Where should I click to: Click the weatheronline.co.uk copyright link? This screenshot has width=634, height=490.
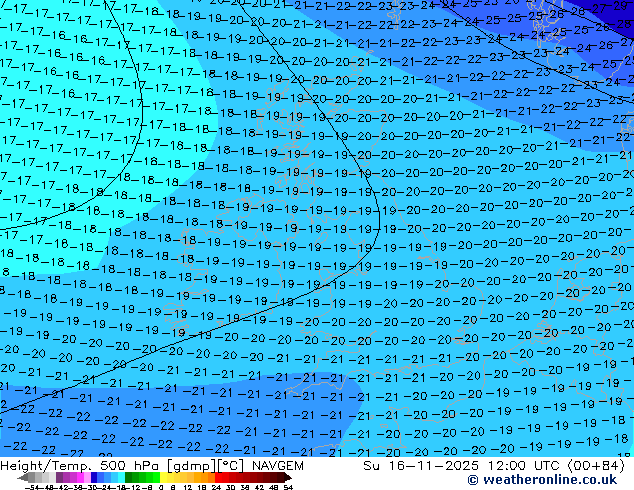click(542, 480)
